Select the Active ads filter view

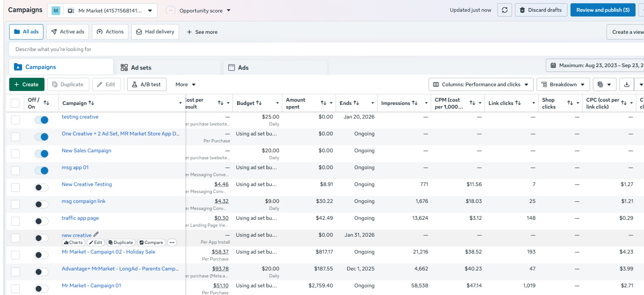[x=68, y=32]
